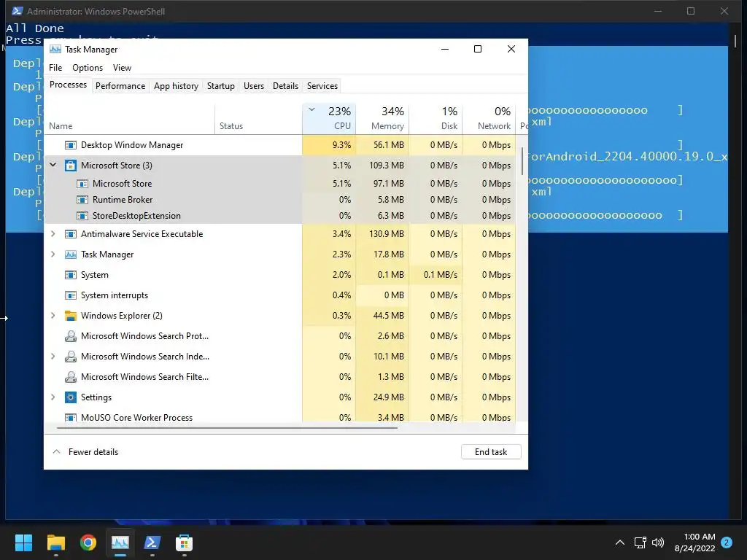The height and width of the screenshot is (560, 747).
Task: Switch to the App history tab
Action: click(x=176, y=86)
